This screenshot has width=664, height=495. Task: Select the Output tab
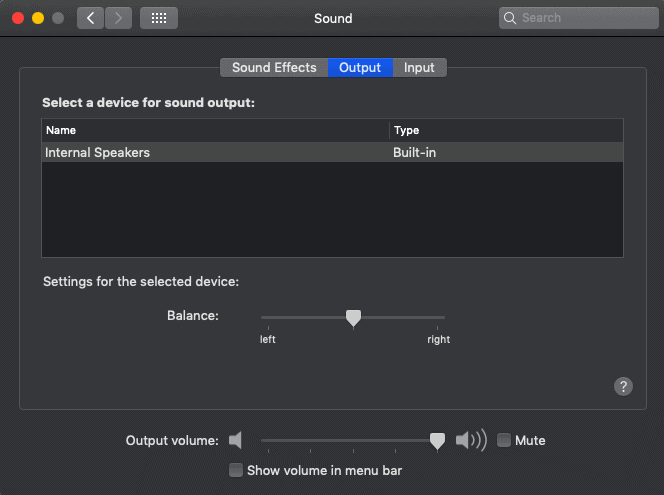[x=360, y=68]
